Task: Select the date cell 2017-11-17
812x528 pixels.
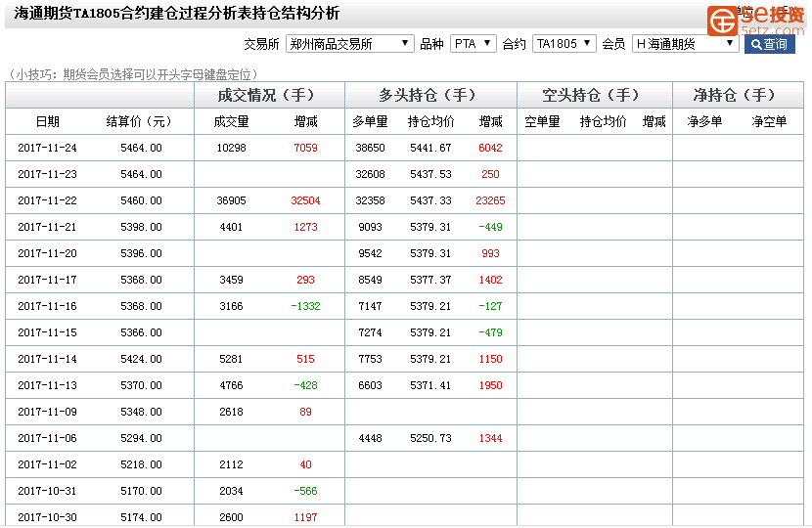Action: pos(47,280)
